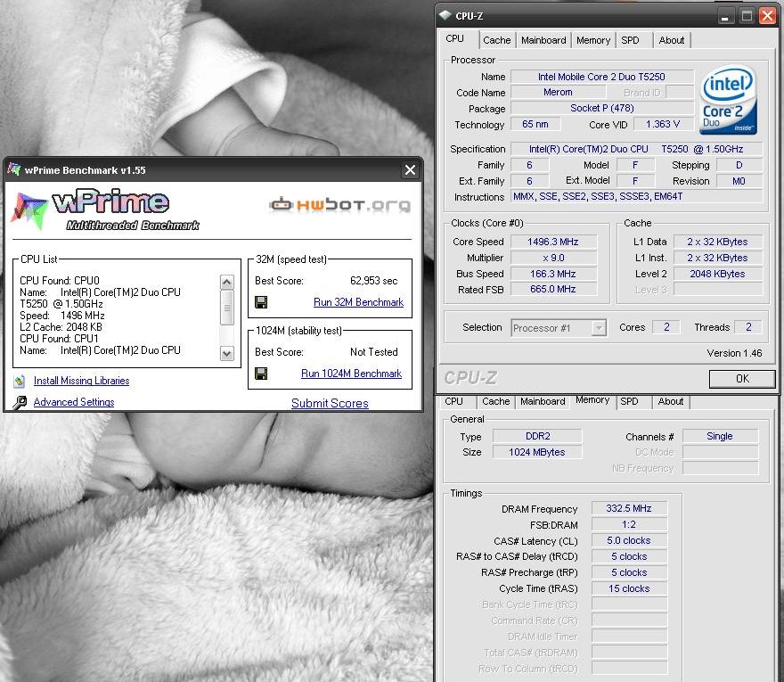
Task: Click the Bus Speed 166.3 MHz value
Action: [x=553, y=274]
